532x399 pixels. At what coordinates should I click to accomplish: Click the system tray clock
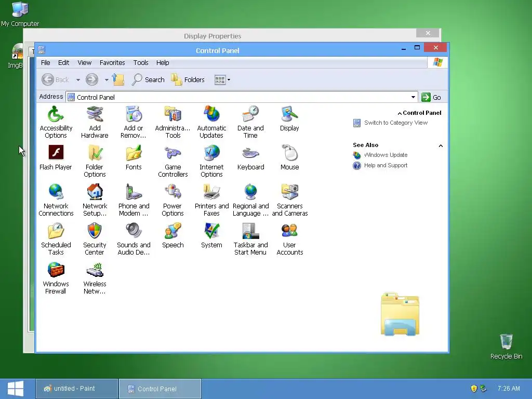pyautogui.click(x=509, y=389)
